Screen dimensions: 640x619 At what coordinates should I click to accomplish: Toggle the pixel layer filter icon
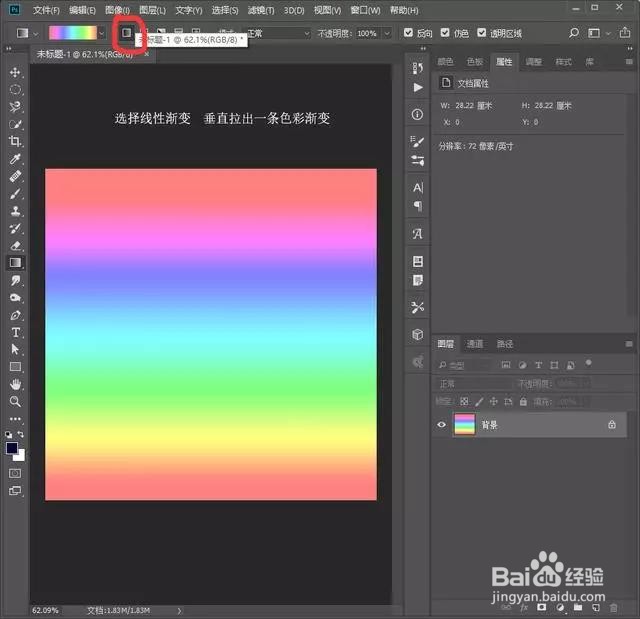(x=506, y=365)
